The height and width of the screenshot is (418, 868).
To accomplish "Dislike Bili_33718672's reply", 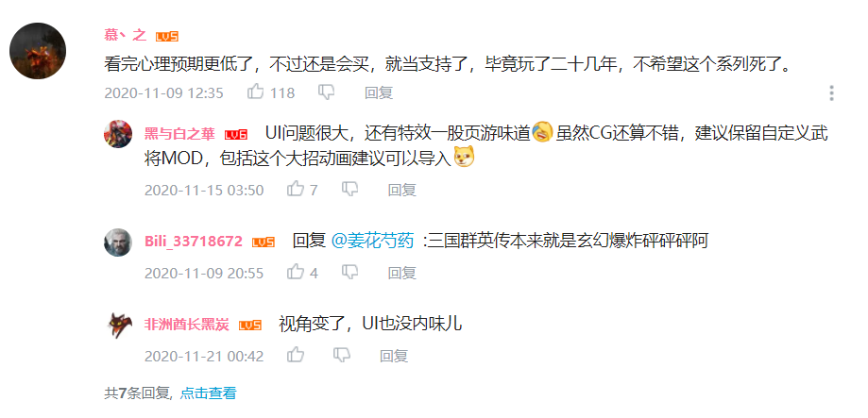I will (x=349, y=273).
